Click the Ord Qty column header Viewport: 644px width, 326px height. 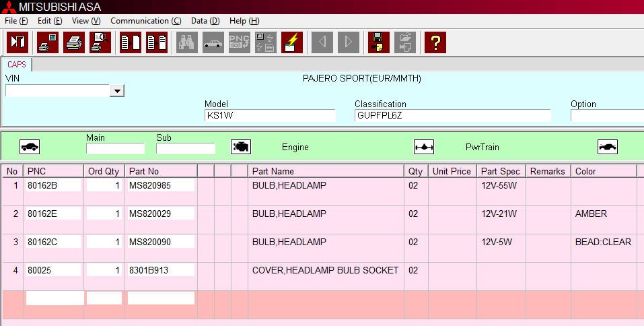tap(104, 172)
